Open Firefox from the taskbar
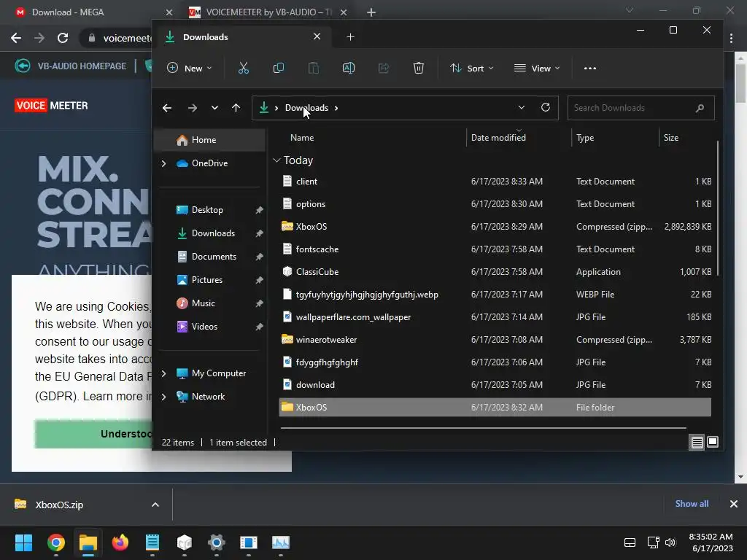This screenshot has height=560, width=747. tap(120, 542)
